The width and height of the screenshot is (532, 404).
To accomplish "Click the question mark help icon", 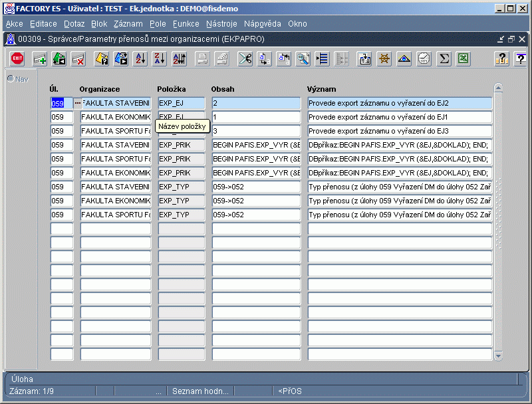I will (521, 58).
